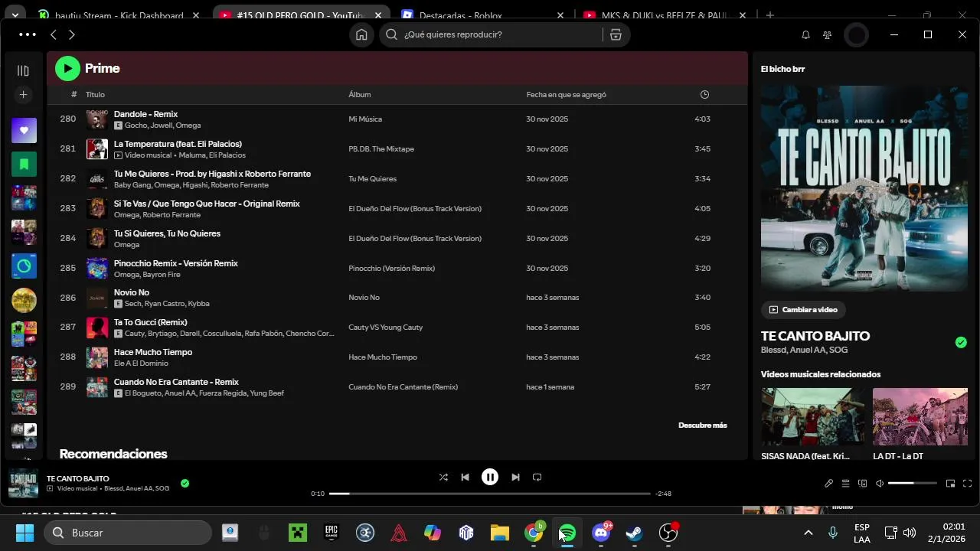This screenshot has height=551, width=980.
Task: Toggle lyrics microphone icon
Action: [x=828, y=483]
